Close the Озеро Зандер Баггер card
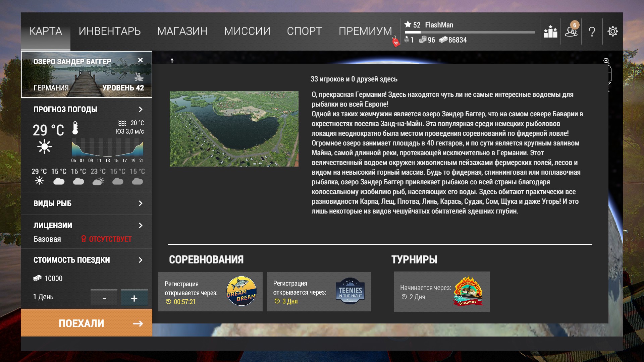644x362 pixels. pyautogui.click(x=140, y=60)
